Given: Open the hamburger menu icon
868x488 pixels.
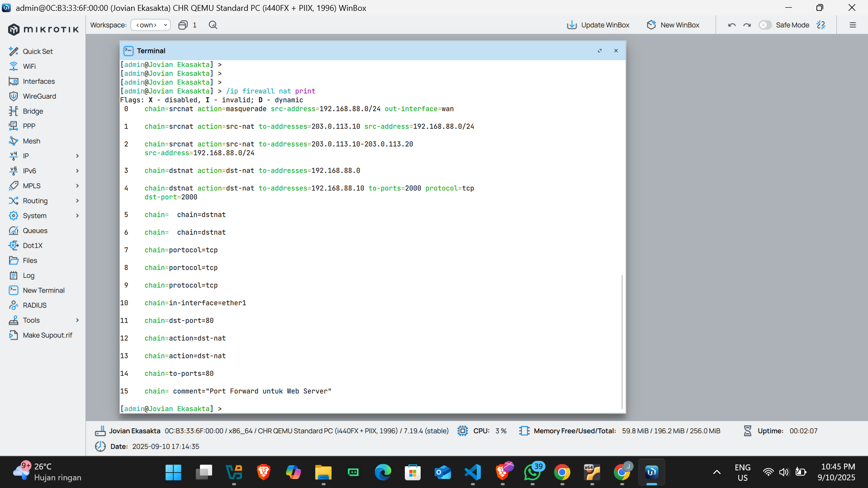Looking at the screenshot, I should (853, 25).
